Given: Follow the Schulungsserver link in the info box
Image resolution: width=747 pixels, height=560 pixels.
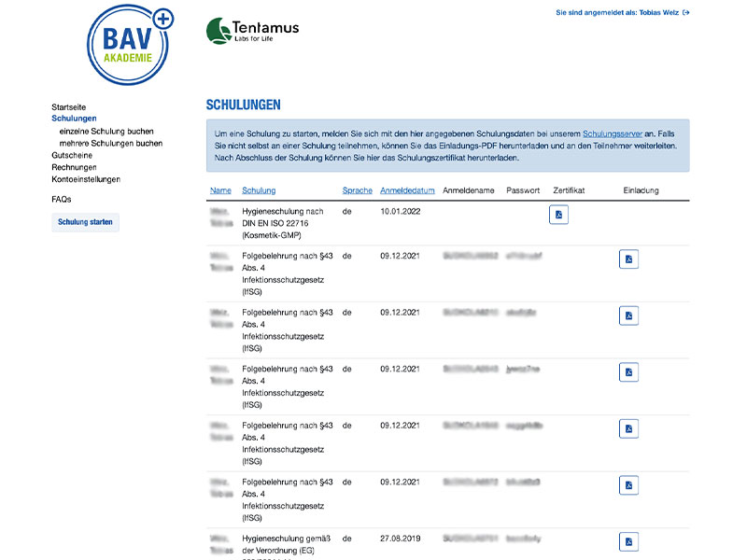Looking at the screenshot, I should pos(612,134).
